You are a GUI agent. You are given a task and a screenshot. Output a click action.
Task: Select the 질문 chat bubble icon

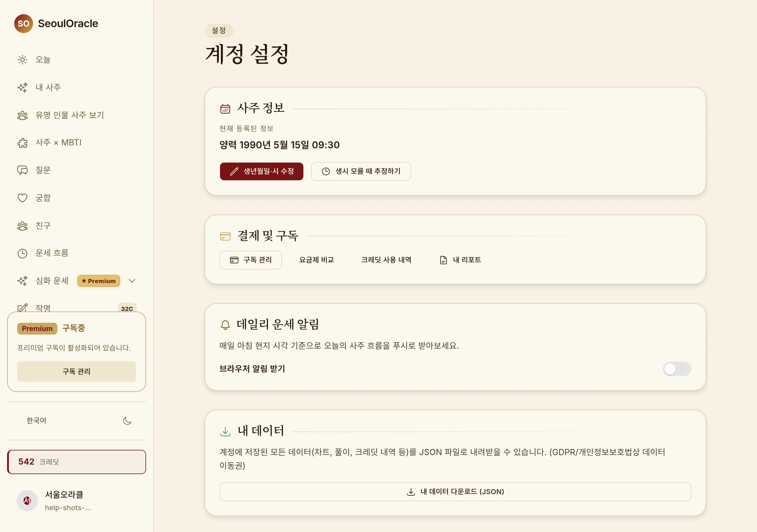coord(22,170)
